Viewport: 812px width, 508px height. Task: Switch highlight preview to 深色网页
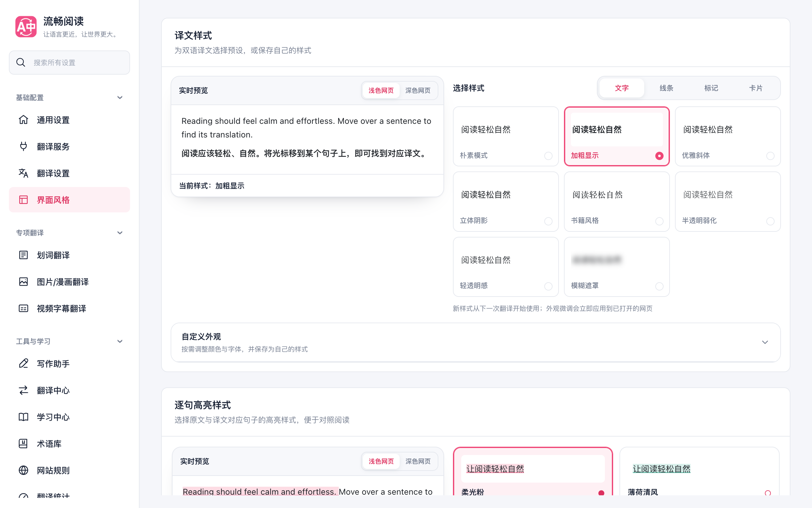(418, 461)
